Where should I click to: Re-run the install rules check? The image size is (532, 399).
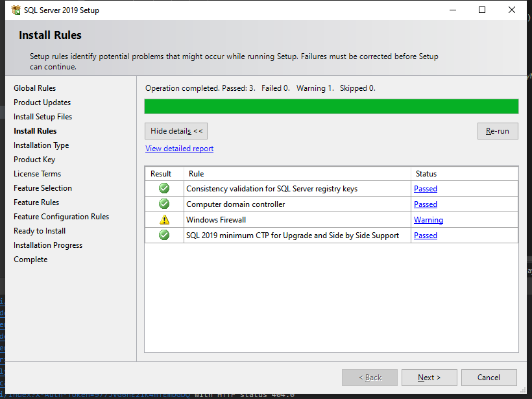498,131
